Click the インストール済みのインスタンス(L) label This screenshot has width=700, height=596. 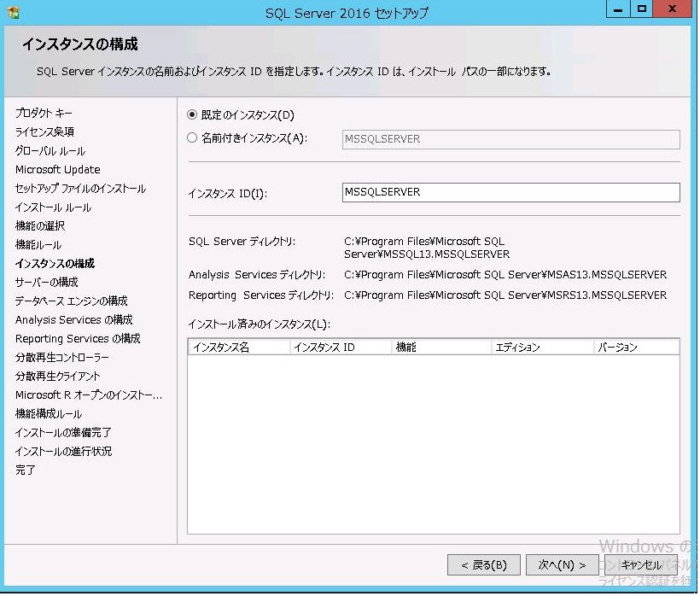point(260,324)
